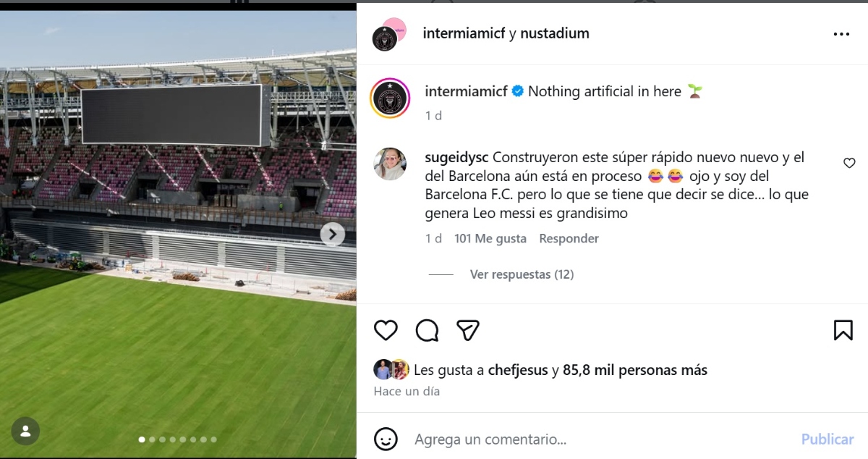Open the post options three-dot menu
Screen dimensions: 868x459
point(841,33)
